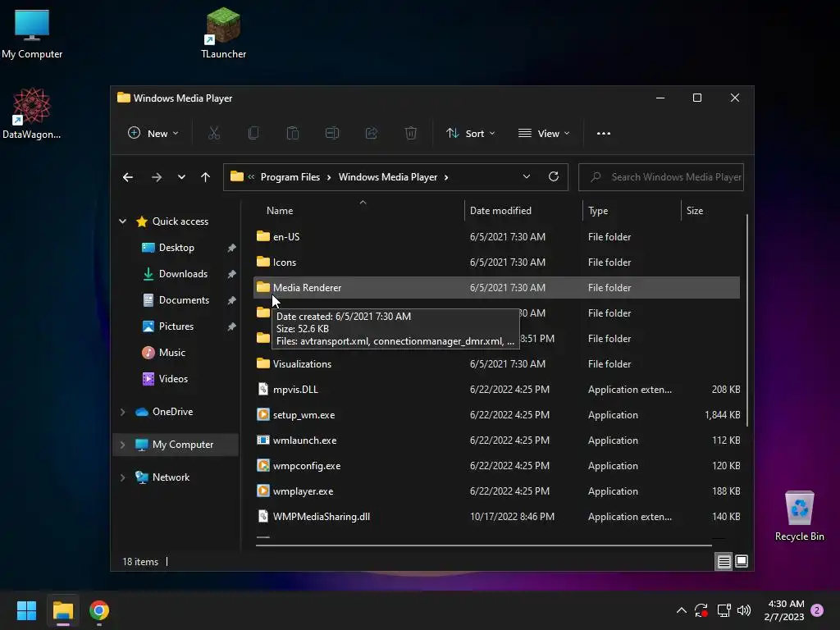
Task: Open the Sort options dropdown
Action: [470, 134]
